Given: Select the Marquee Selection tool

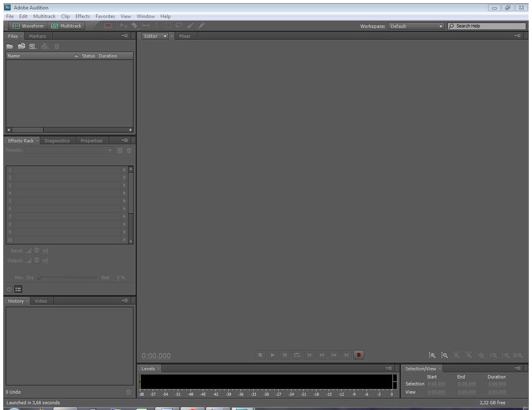Looking at the screenshot, I should (168, 25).
